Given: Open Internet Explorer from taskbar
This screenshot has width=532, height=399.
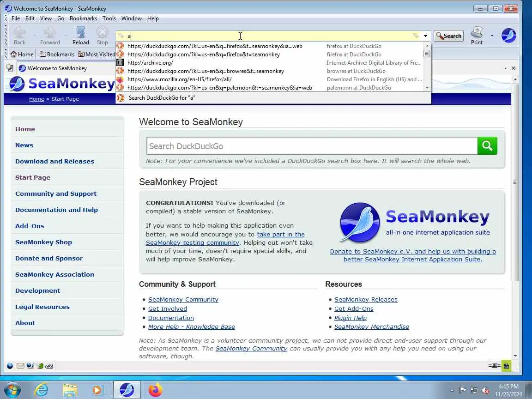Looking at the screenshot, I should click(42, 390).
